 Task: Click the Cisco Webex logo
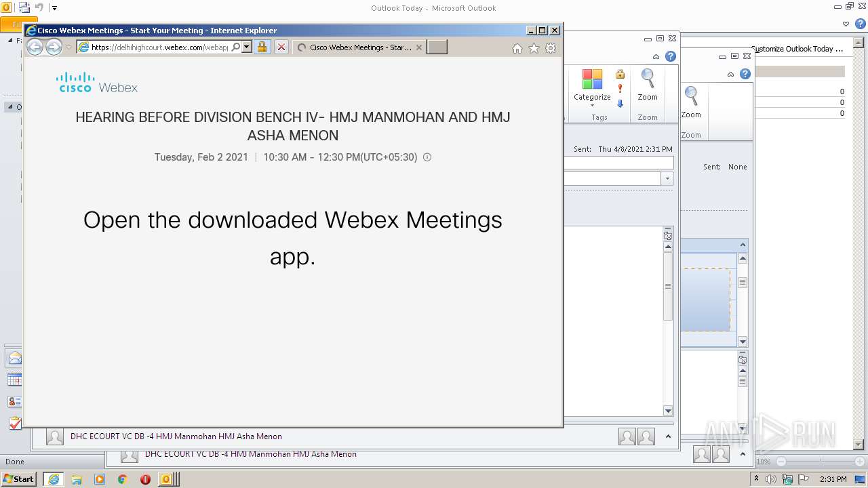pos(97,82)
